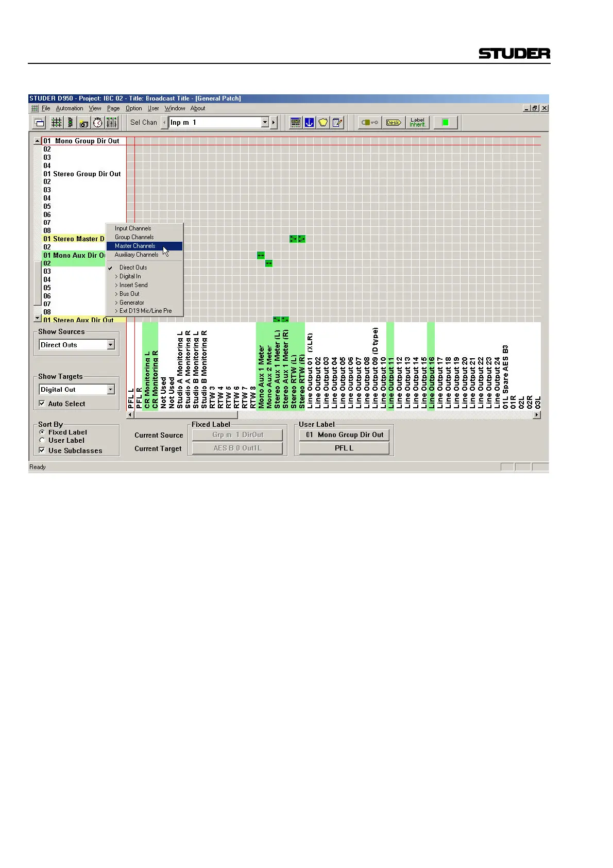Click the CR Monitoring L target column

(x=147, y=366)
